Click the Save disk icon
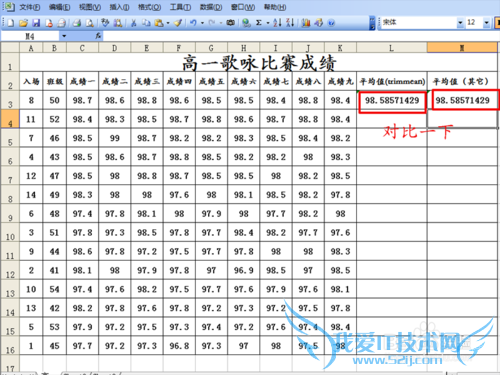Image resolution: width=500 pixels, height=375 pixels. pyautogui.click(x=36, y=23)
